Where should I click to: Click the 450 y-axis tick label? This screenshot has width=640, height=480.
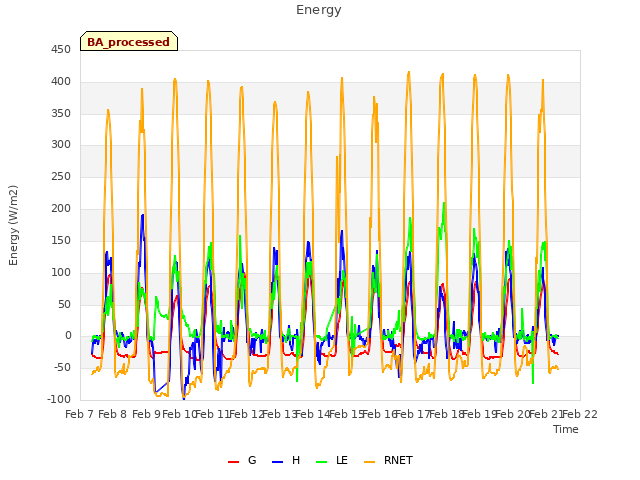click(61, 50)
